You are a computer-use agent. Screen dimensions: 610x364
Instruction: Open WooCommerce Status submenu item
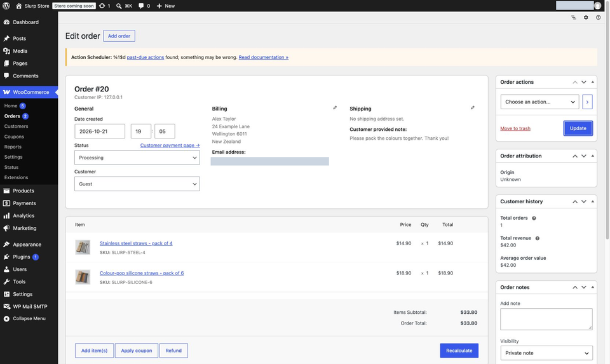pos(11,167)
